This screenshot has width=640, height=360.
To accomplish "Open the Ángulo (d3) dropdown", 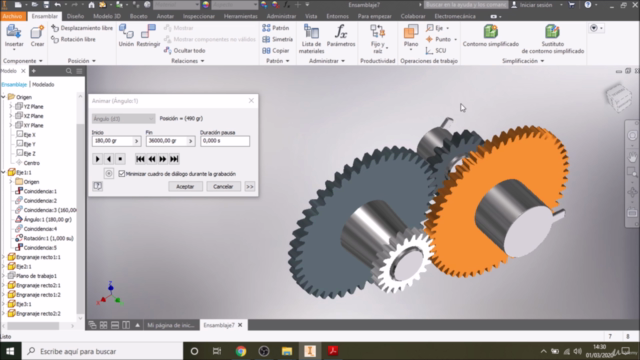I will tap(123, 119).
